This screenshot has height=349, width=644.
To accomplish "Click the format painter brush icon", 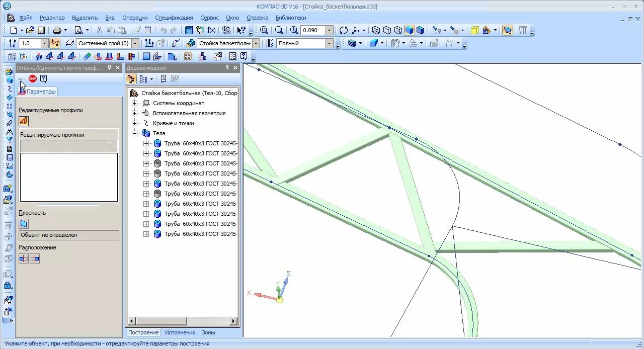I will 137,30.
